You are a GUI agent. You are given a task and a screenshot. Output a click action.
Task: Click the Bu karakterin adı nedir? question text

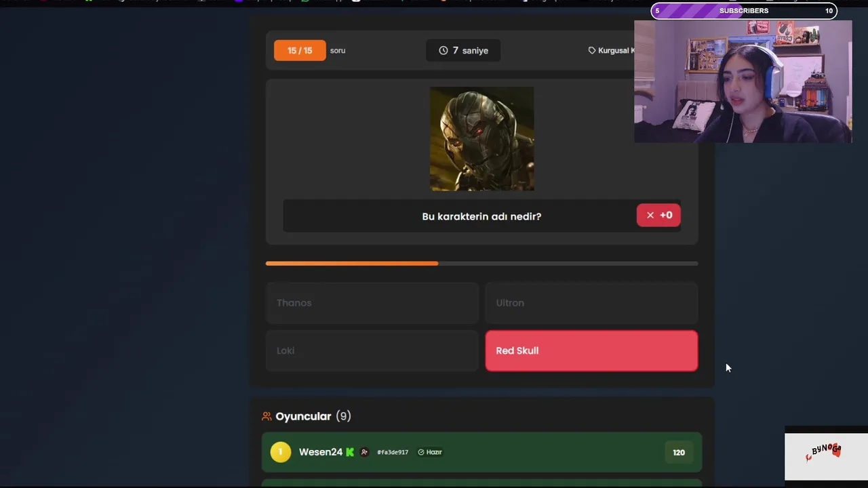click(481, 216)
